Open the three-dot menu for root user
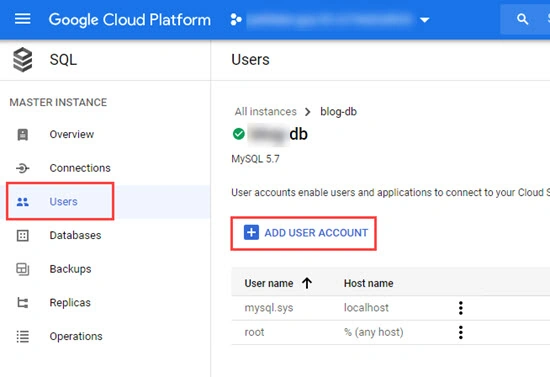This screenshot has height=377, width=550. point(461,332)
